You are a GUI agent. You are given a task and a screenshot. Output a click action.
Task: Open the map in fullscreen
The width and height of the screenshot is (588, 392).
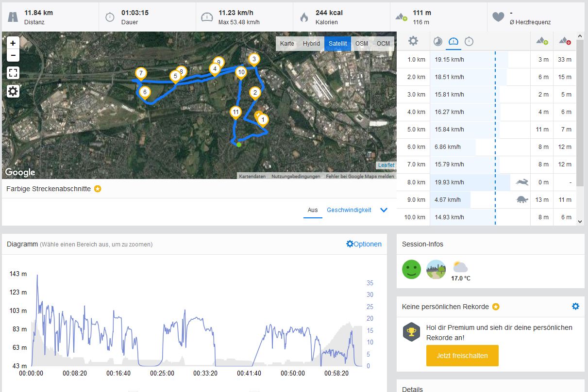pyautogui.click(x=13, y=73)
